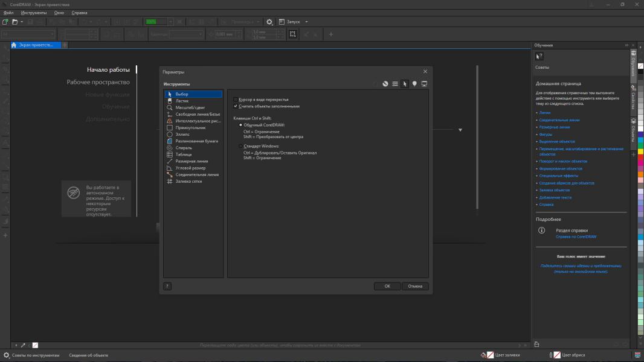Select the Eraser (Ластик) tool entry
The width and height of the screenshot is (644, 362).
pos(182,101)
